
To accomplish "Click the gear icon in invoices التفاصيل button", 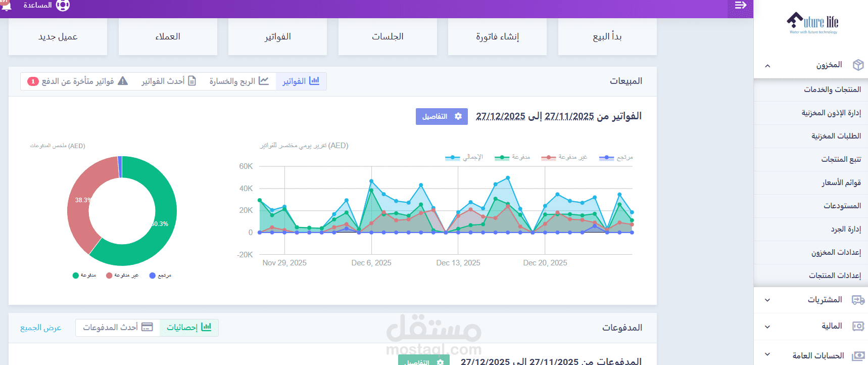I will click(458, 116).
